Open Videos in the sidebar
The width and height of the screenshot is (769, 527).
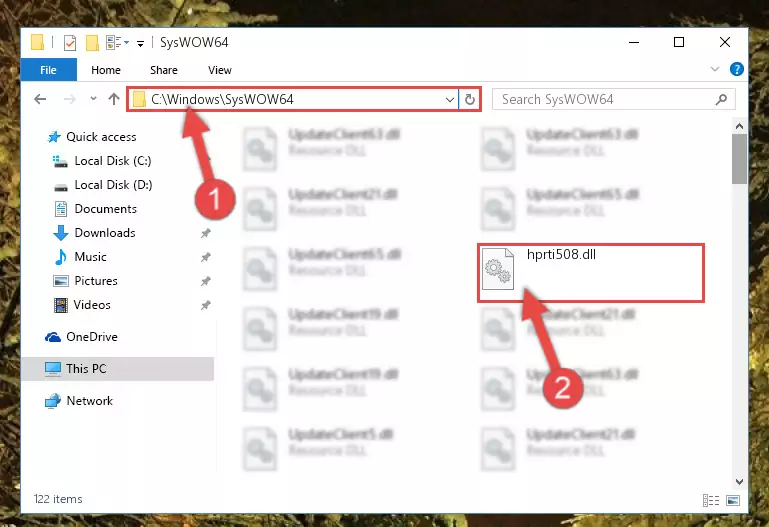82,305
